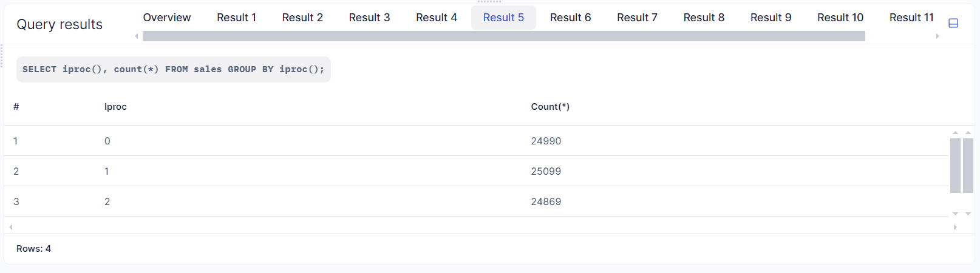Grab the panel resize handle at top

pyautogui.click(x=489, y=2)
